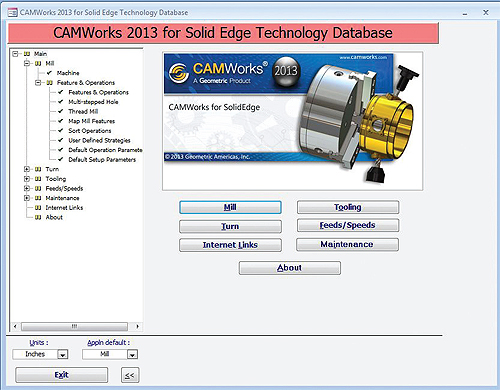Click checkmark icon beside Thread Mill
The width and height of the screenshot is (500, 390).
(x=61, y=111)
